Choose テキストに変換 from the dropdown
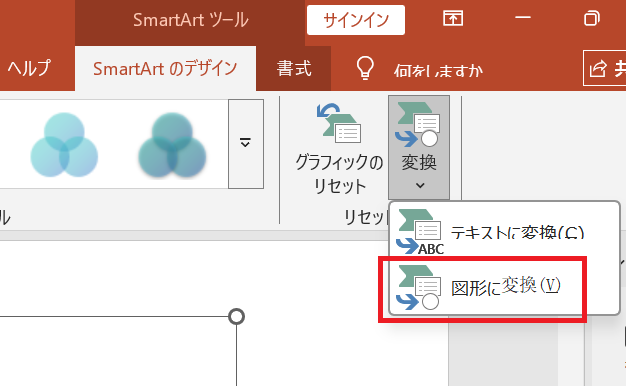Viewport: 626px width, 386px height. coord(504,232)
